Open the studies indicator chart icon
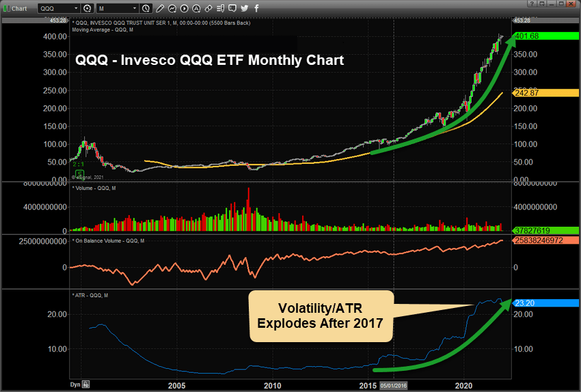The width and height of the screenshot is (581, 392). click(172, 8)
